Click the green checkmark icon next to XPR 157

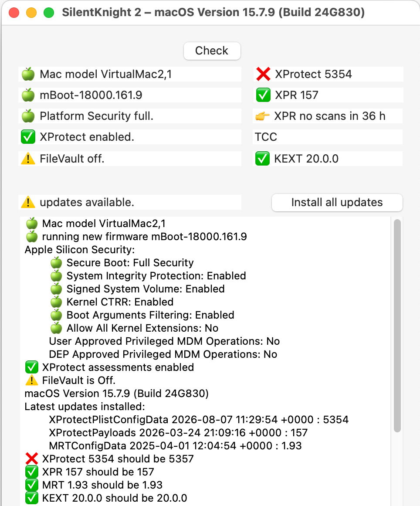[x=263, y=95]
